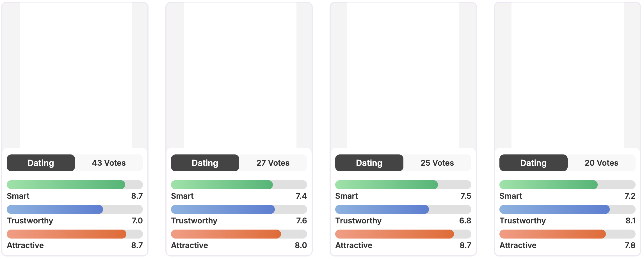Viewport: 644px width, 259px height.
Task: Select the Dating tab beside 27 Votes
Action: (x=205, y=163)
